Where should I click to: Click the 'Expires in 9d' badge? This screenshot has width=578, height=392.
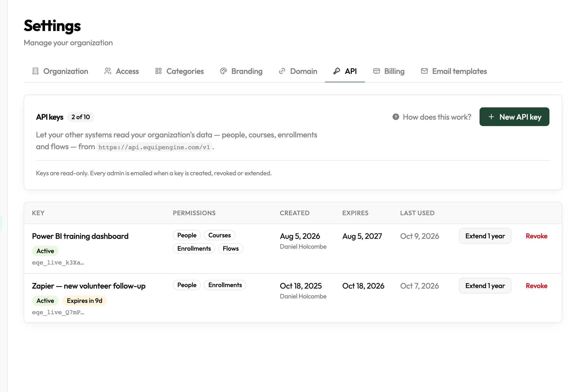85,301
